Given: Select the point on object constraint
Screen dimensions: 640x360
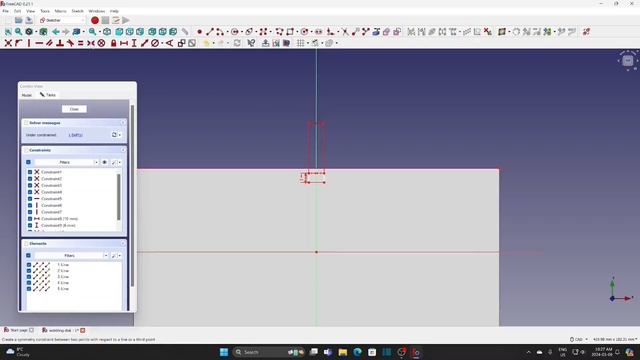Looking at the screenshot, I should 18,43.
